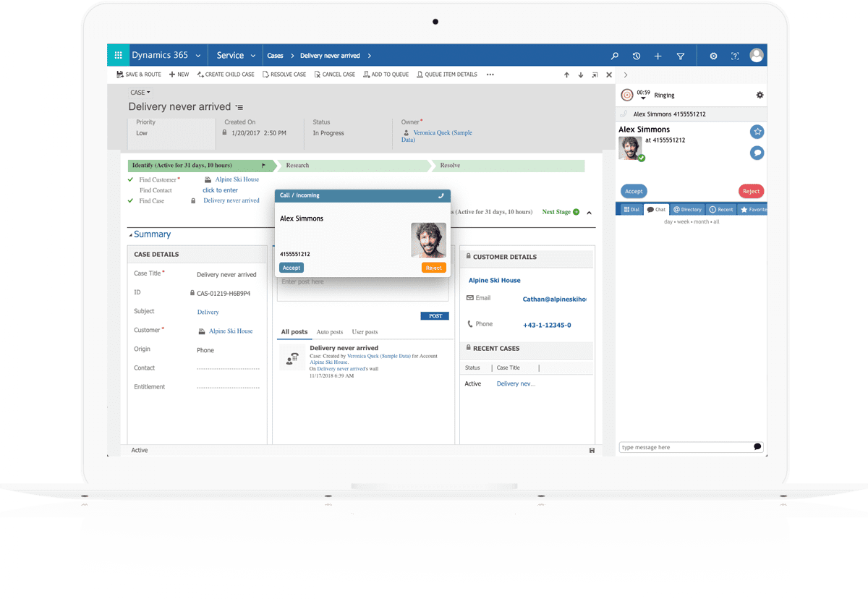Select the Resolve stage
This screenshot has height=599, width=868.
450,166
